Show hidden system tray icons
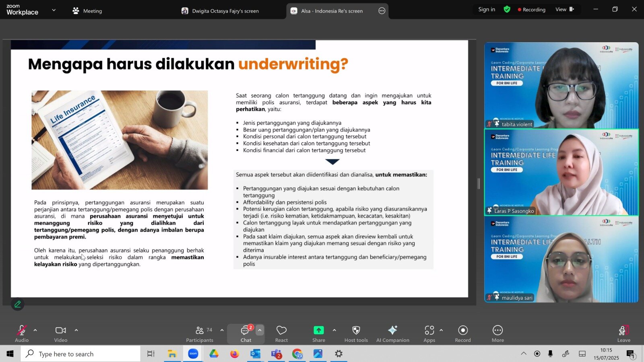 click(524, 354)
